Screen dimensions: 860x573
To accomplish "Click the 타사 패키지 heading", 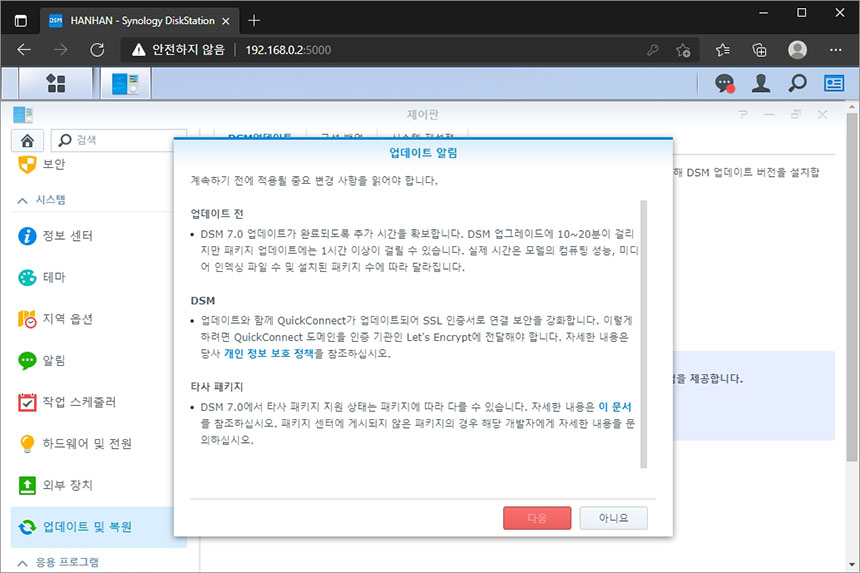I will pos(217,387).
